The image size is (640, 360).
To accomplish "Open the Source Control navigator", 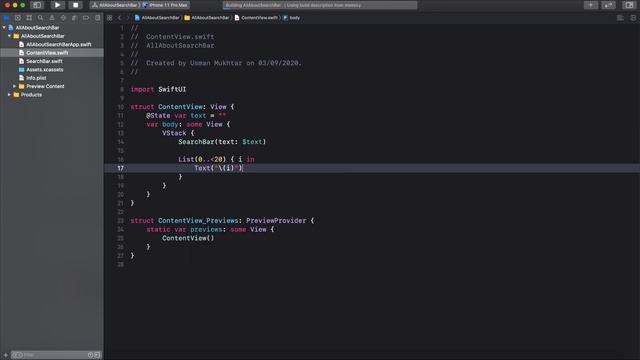I will pos(18,18).
